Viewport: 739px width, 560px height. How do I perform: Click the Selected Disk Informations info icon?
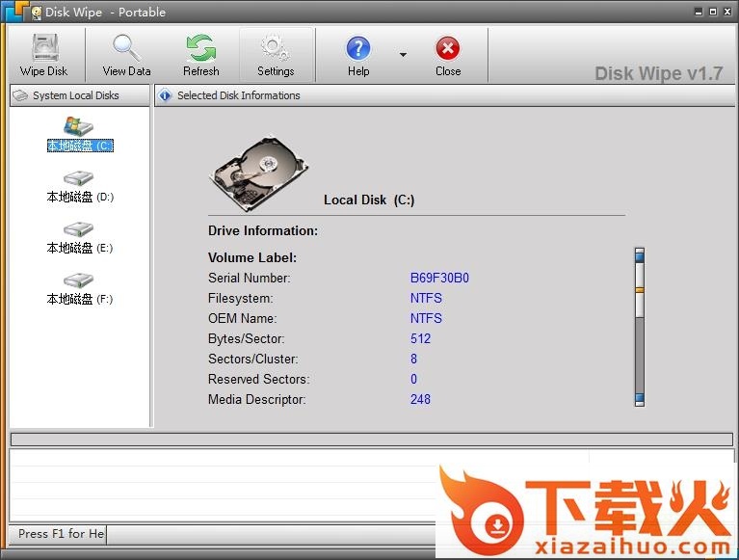165,95
